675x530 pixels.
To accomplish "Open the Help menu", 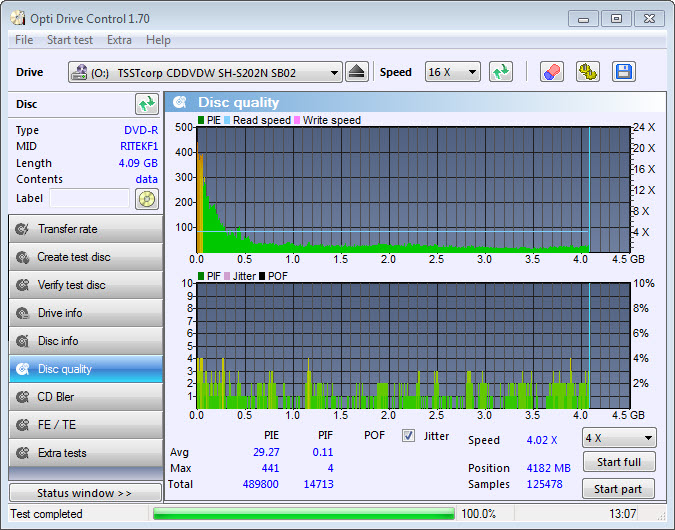I will [x=158, y=40].
